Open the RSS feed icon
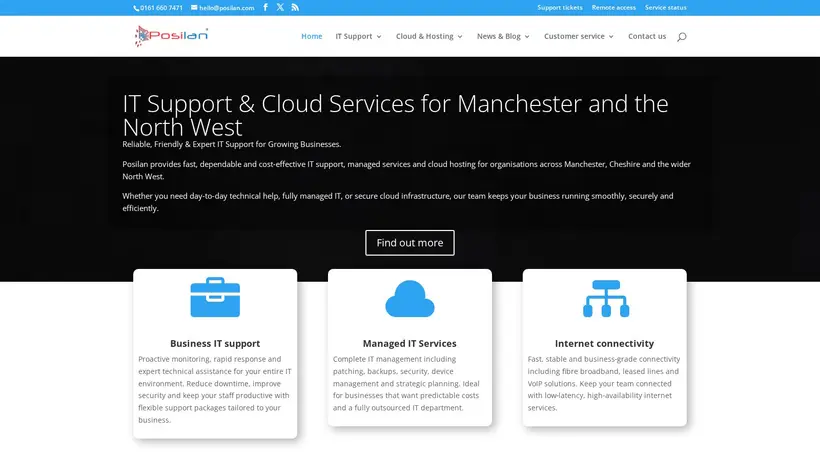 pos(295,7)
